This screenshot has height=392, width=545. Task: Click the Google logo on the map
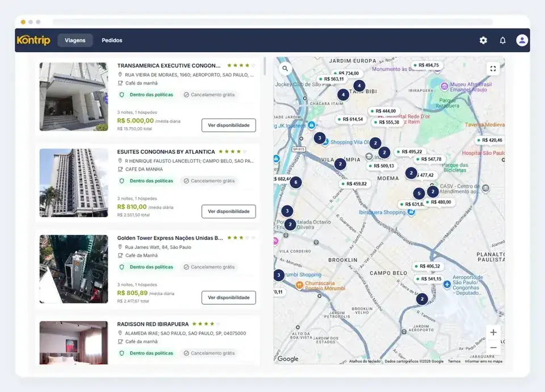tap(288, 359)
